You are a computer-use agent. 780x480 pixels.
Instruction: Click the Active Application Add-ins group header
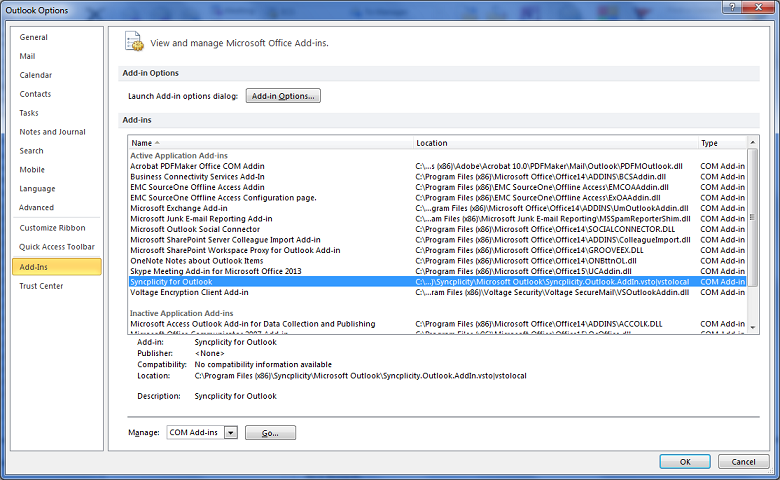(x=179, y=156)
